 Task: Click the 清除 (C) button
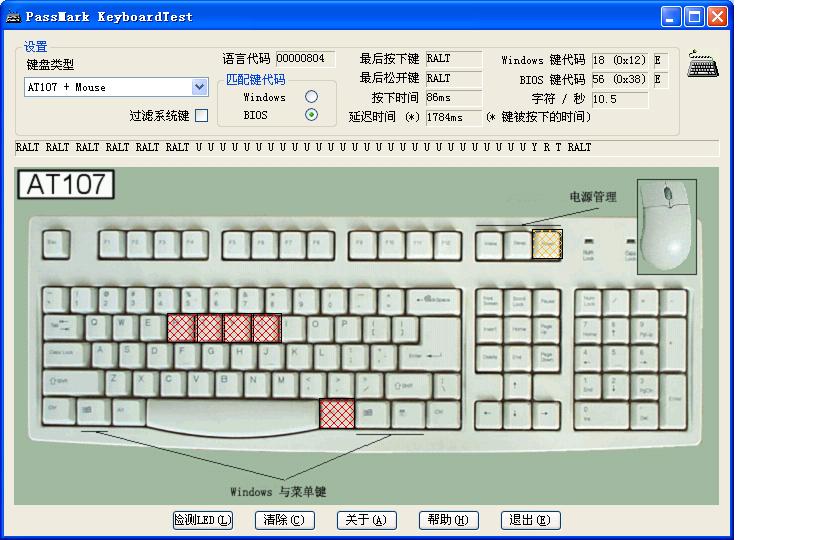(x=284, y=520)
